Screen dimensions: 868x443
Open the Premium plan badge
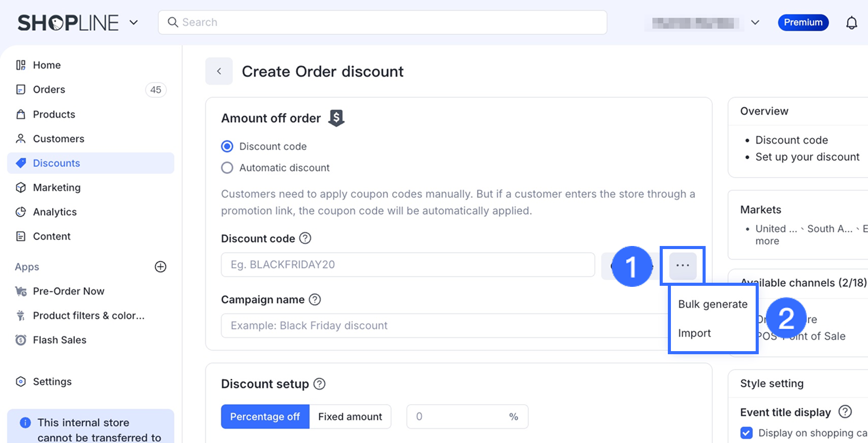click(803, 22)
